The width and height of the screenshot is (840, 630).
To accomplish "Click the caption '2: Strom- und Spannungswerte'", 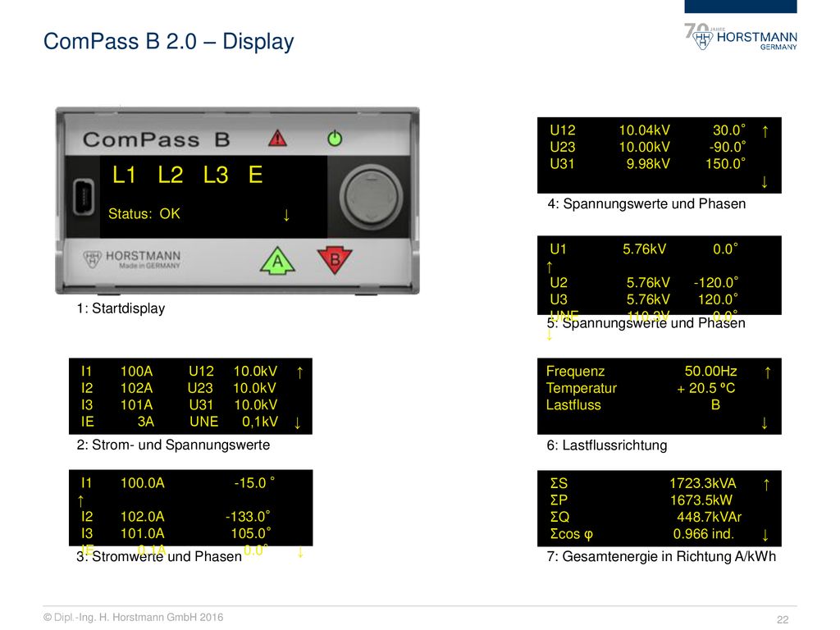I will point(173,445).
